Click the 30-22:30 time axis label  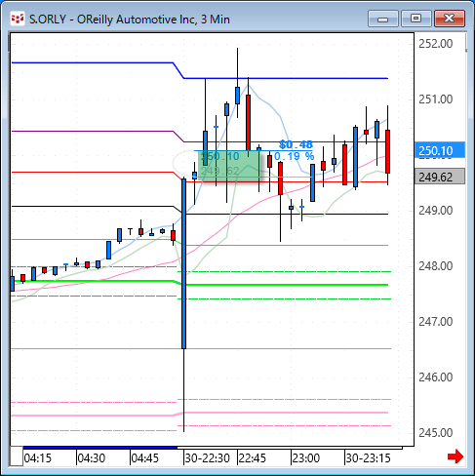[208, 458]
